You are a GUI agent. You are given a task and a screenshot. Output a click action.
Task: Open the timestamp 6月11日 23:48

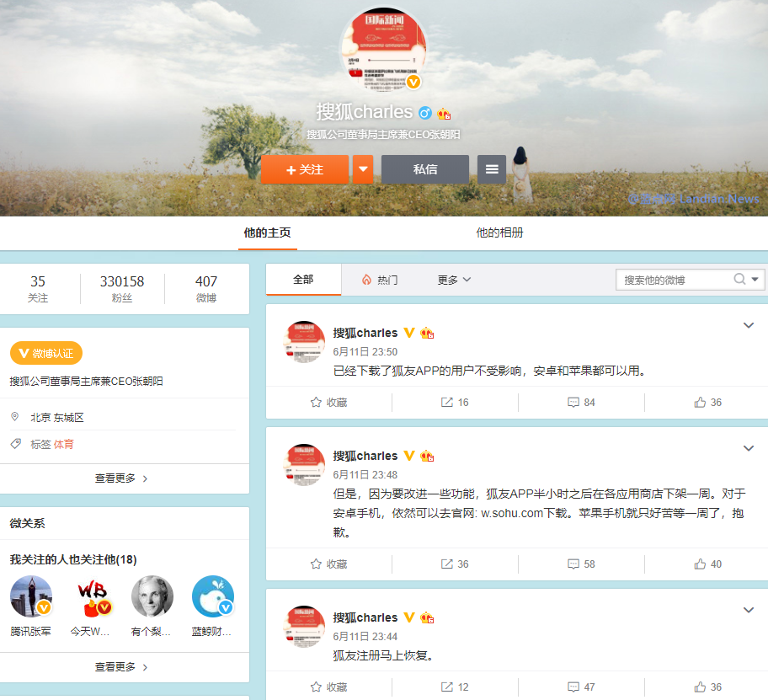click(x=365, y=474)
